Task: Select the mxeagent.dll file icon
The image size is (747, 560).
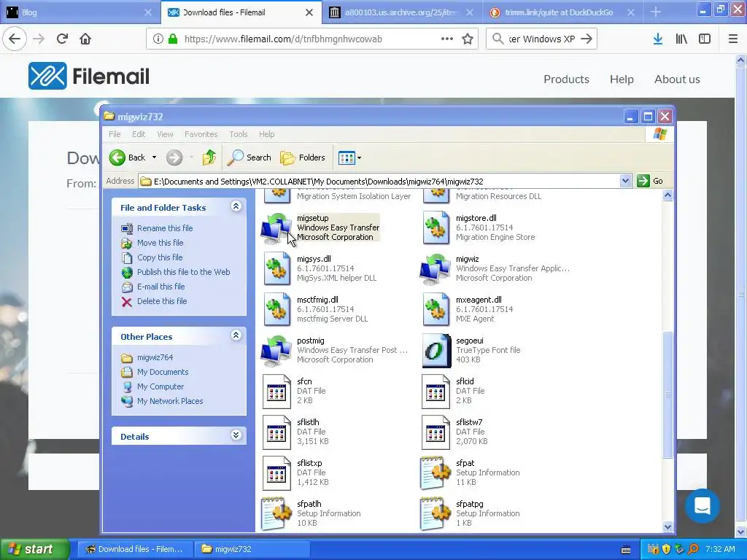Action: pos(436,309)
